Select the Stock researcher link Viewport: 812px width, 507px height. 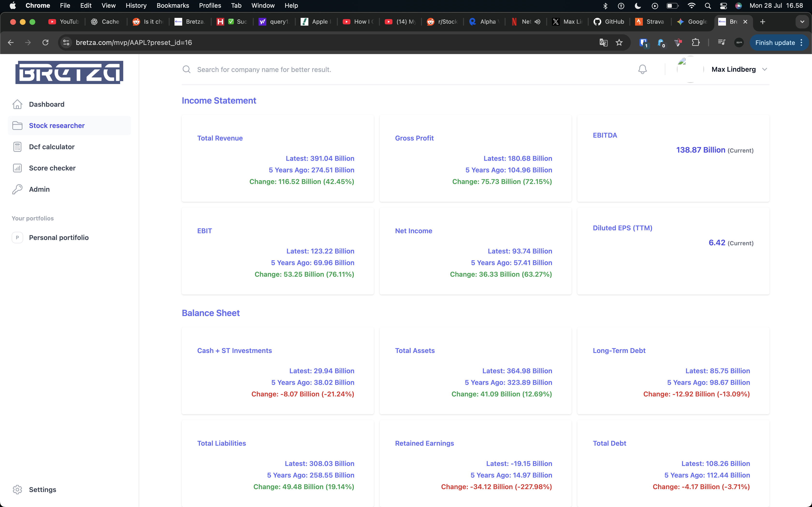pos(57,125)
